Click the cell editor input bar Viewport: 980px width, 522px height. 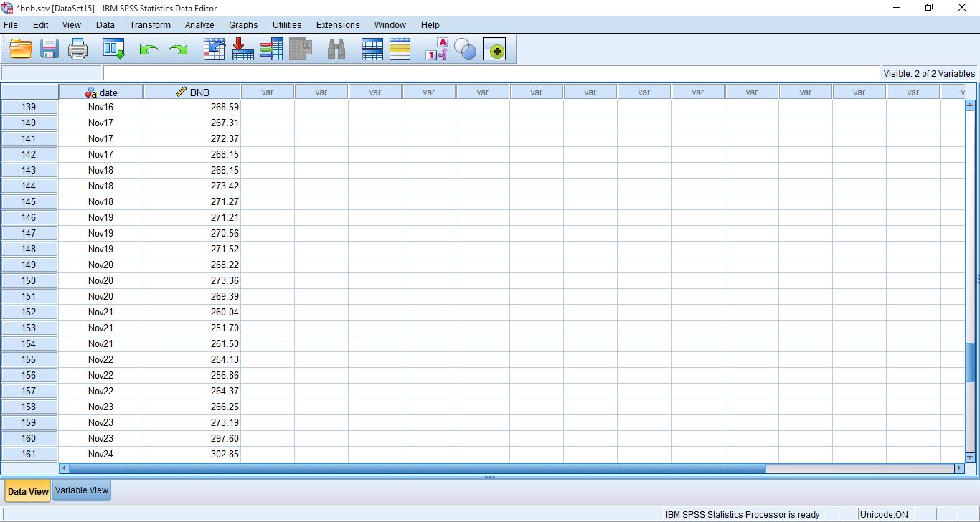491,73
